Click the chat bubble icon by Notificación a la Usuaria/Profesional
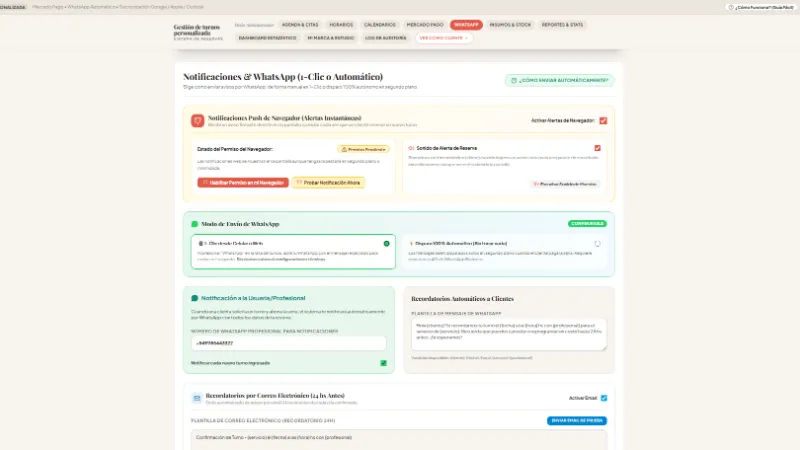This screenshot has width=800, height=450. (x=194, y=298)
